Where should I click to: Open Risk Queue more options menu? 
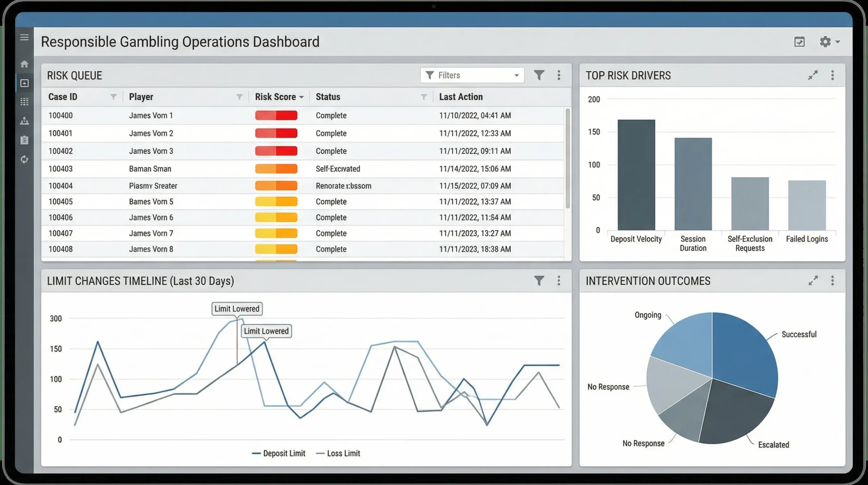click(x=559, y=75)
